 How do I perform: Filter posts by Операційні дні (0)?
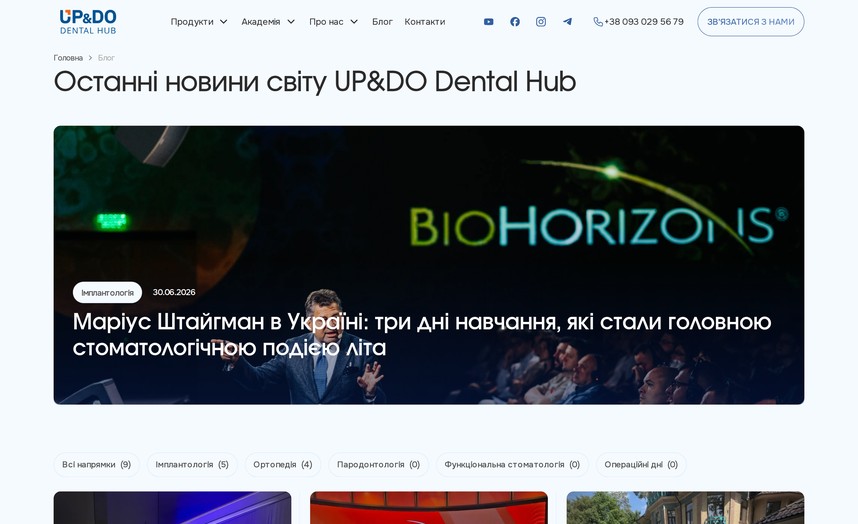pyautogui.click(x=641, y=464)
